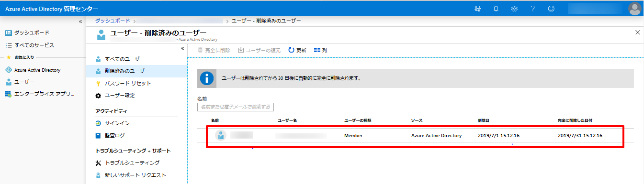Sort by ユーザーの種類 column header

[358, 120]
